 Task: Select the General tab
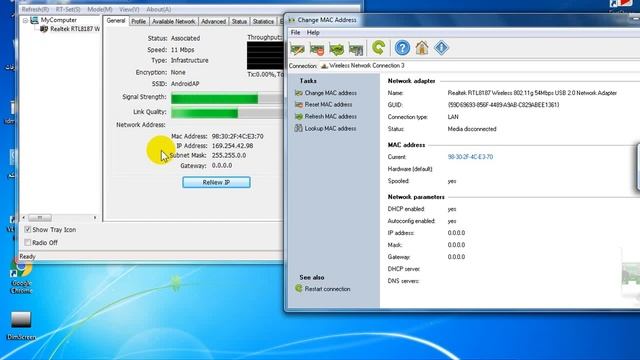click(x=116, y=21)
